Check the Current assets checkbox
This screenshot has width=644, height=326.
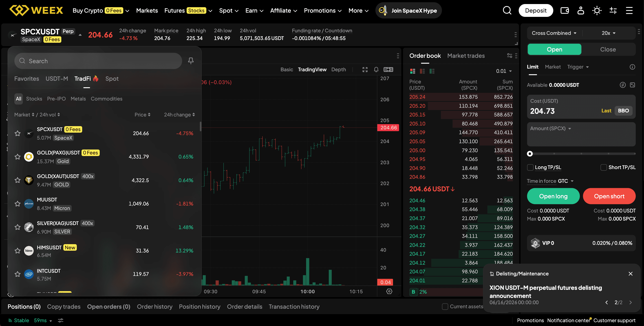click(x=445, y=306)
